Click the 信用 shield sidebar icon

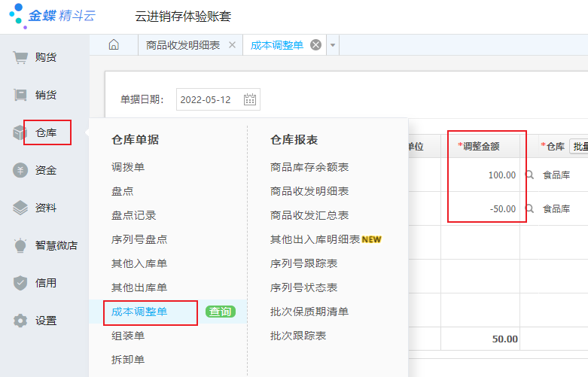[x=20, y=283]
